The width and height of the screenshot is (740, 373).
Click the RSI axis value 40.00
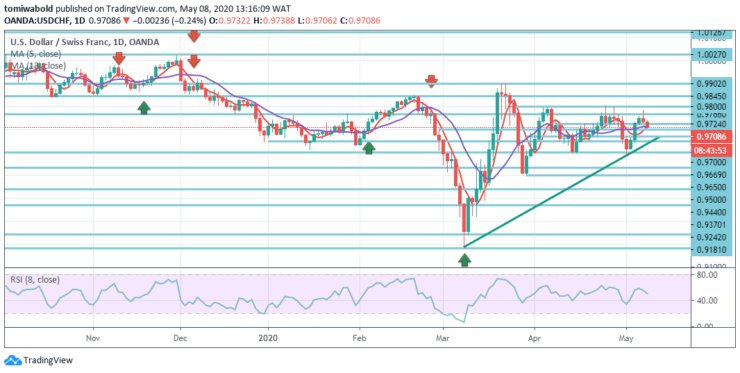pos(708,300)
